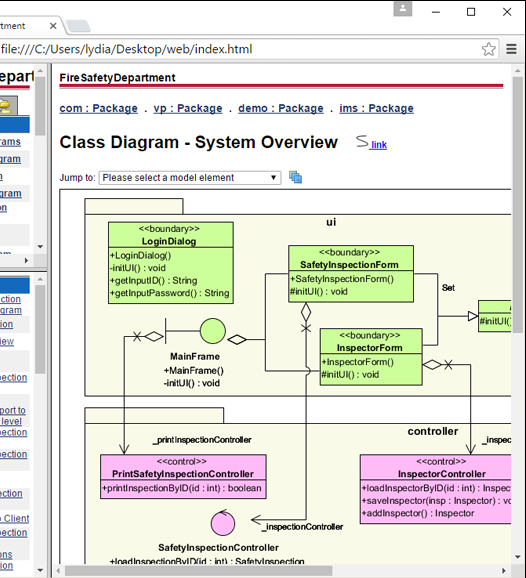Select the LoginDialog class box
Image resolution: width=526 pixels, height=578 pixels.
(171, 263)
